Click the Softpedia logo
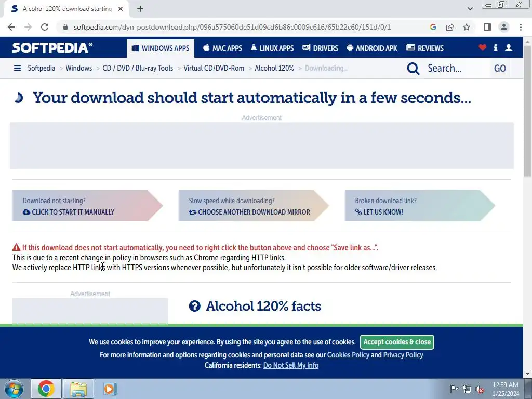532x399 pixels. tap(52, 48)
